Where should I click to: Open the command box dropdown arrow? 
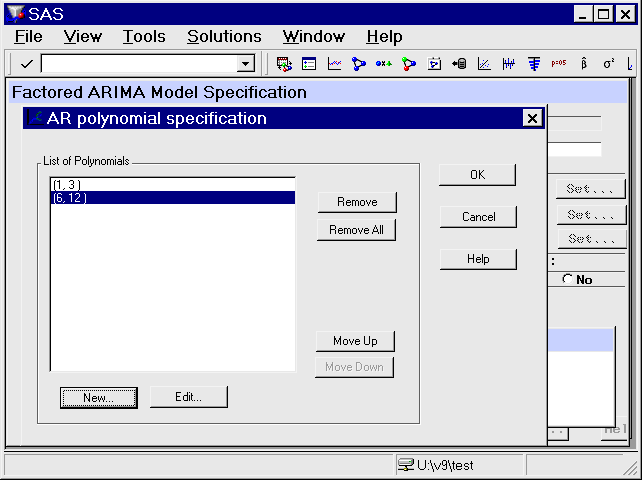[245, 64]
